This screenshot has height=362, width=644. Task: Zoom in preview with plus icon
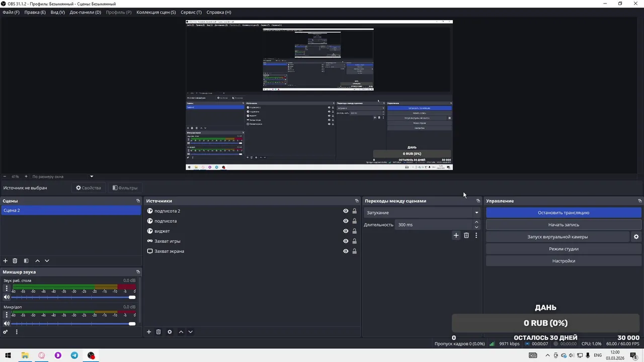coord(26,176)
